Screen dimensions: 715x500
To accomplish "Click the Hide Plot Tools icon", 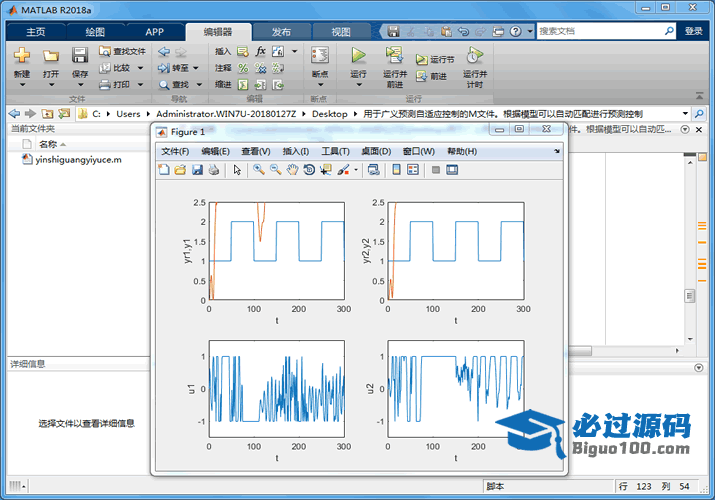I will (x=435, y=170).
